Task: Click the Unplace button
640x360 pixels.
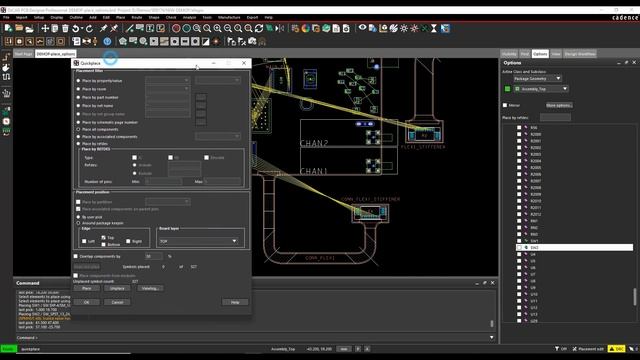Action: 117,288
